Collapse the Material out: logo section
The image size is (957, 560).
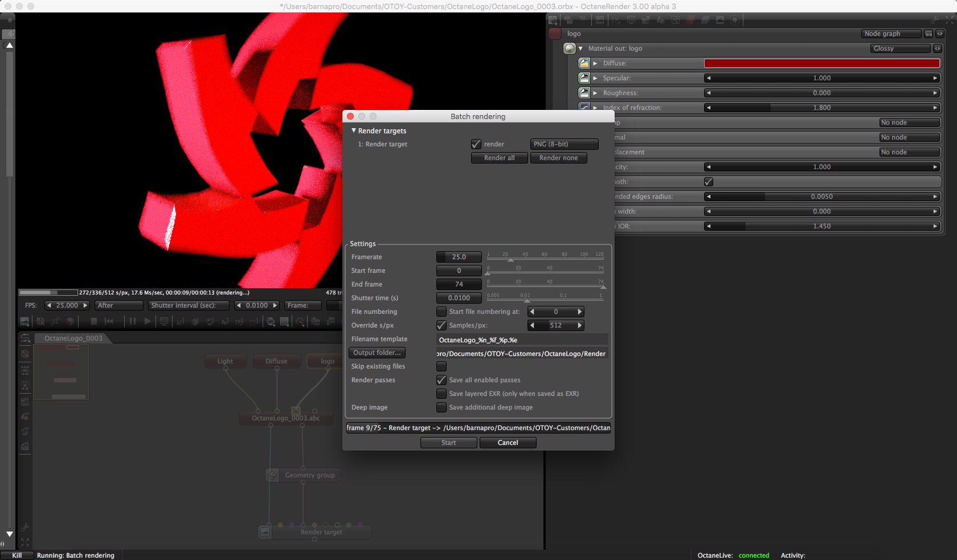pos(580,48)
